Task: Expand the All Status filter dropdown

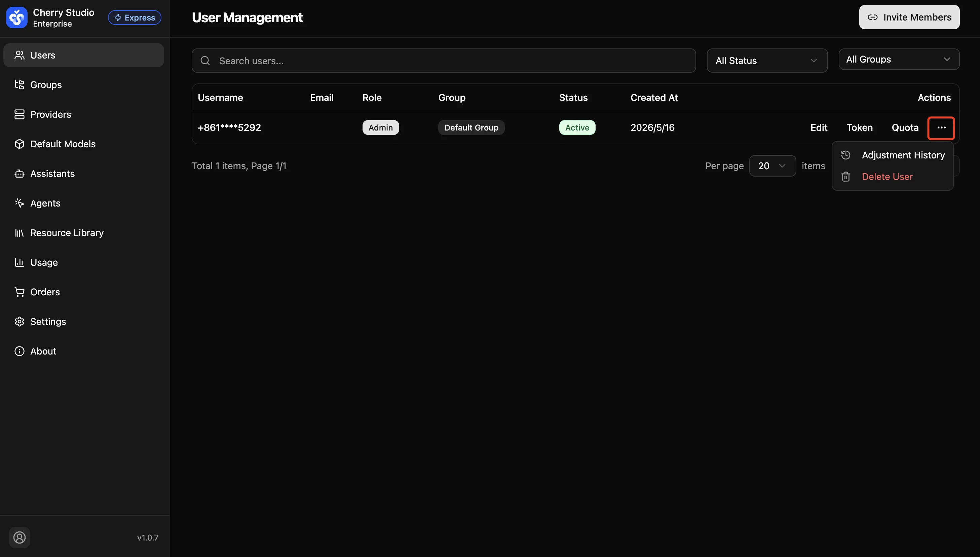Action: pos(767,61)
